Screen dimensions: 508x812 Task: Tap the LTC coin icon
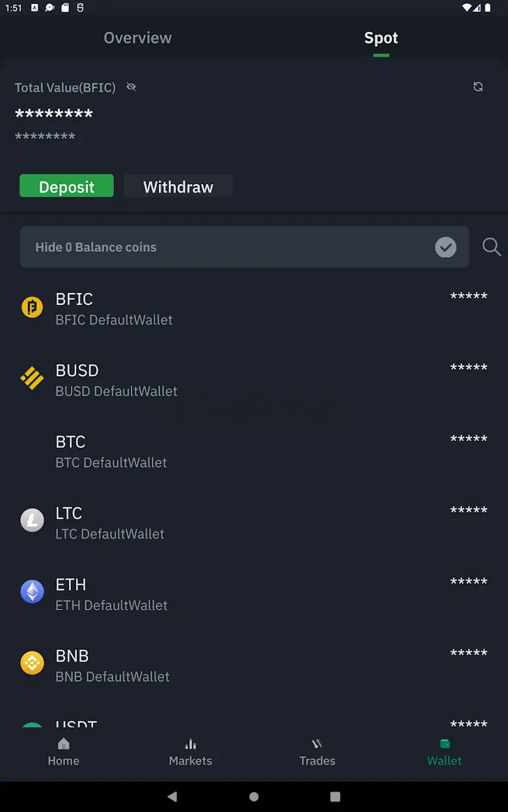click(x=32, y=521)
